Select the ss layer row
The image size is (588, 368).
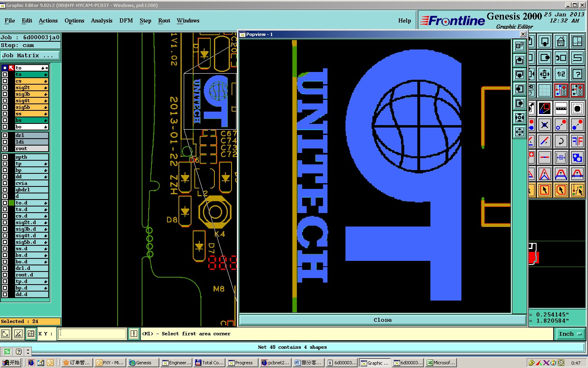pos(31,114)
